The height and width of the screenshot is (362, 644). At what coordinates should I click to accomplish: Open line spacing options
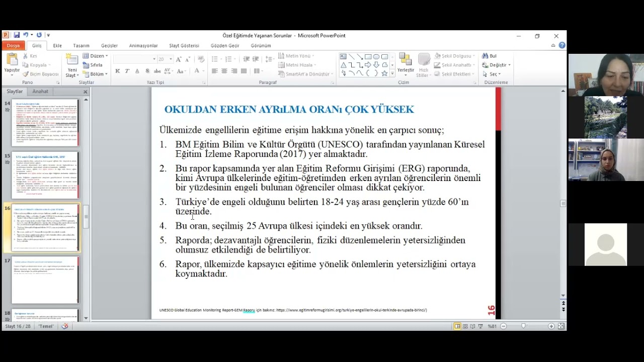pyautogui.click(x=269, y=59)
